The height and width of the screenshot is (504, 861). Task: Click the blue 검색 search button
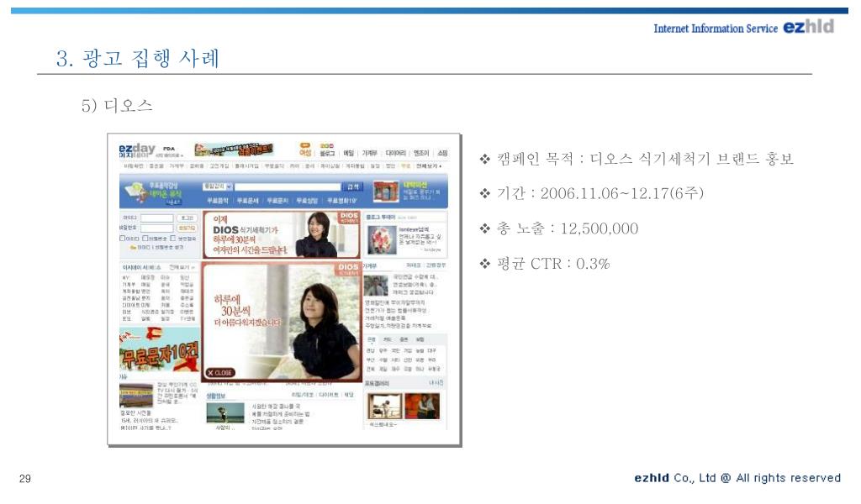[353, 186]
